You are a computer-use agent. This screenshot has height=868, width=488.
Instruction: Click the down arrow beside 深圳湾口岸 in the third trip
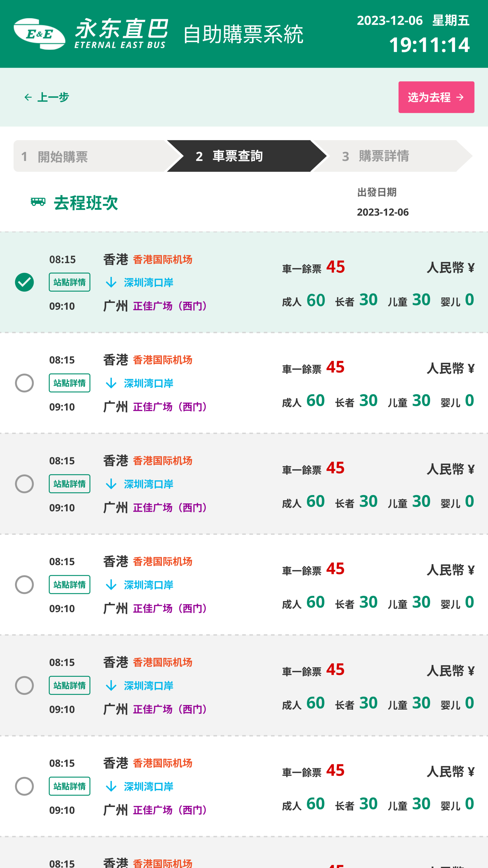point(111,484)
